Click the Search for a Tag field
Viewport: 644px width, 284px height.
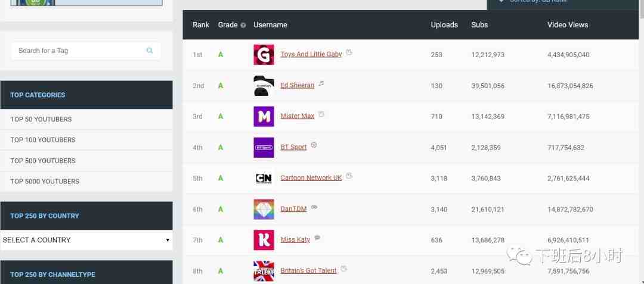pos(80,51)
